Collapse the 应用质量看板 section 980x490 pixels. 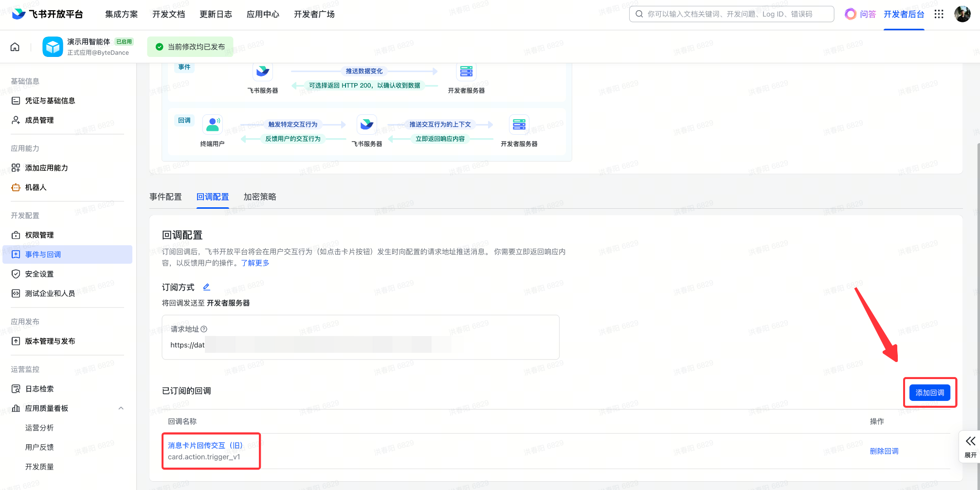click(121, 408)
